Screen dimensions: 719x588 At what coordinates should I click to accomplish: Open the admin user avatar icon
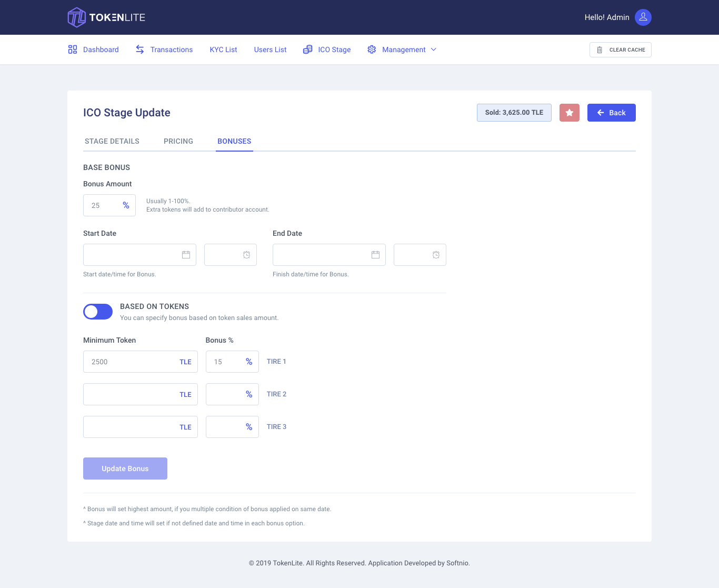[x=643, y=17]
